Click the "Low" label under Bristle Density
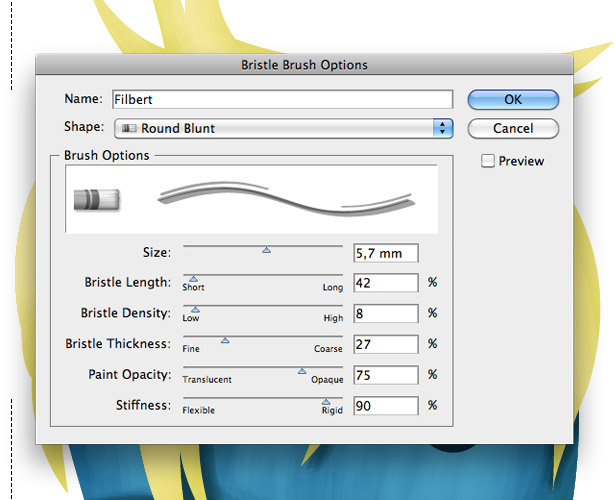This screenshot has height=500, width=615. [x=191, y=318]
